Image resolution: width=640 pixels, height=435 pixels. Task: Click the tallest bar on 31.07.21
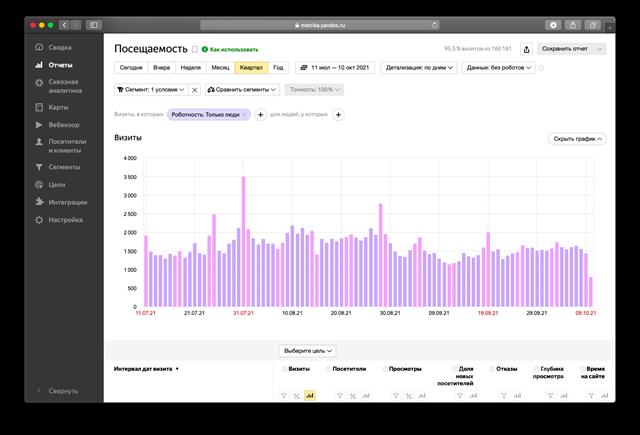coord(243,242)
